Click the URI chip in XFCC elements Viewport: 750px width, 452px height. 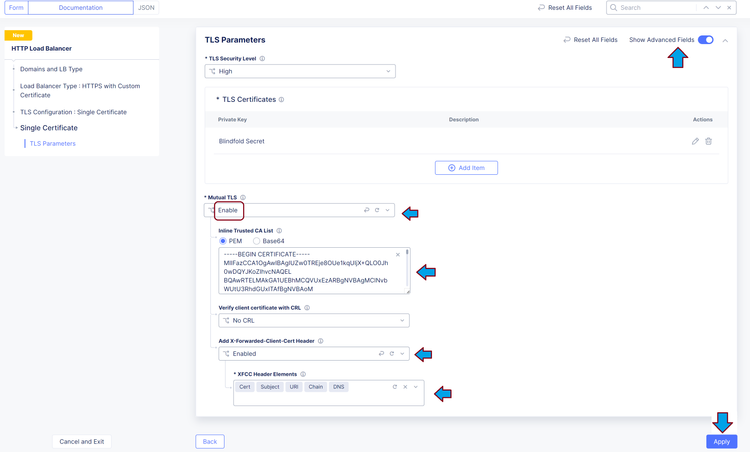tap(294, 387)
